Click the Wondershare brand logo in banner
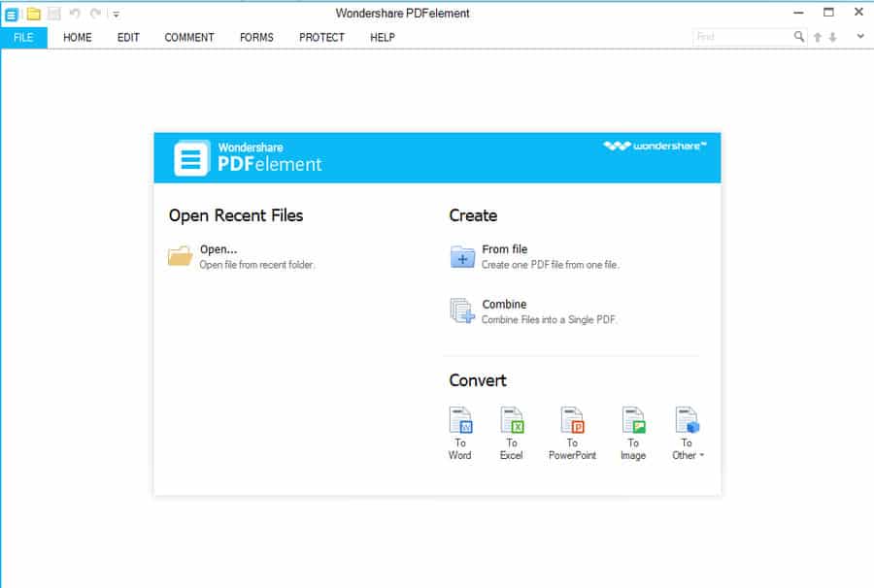874x588 pixels. tap(655, 146)
